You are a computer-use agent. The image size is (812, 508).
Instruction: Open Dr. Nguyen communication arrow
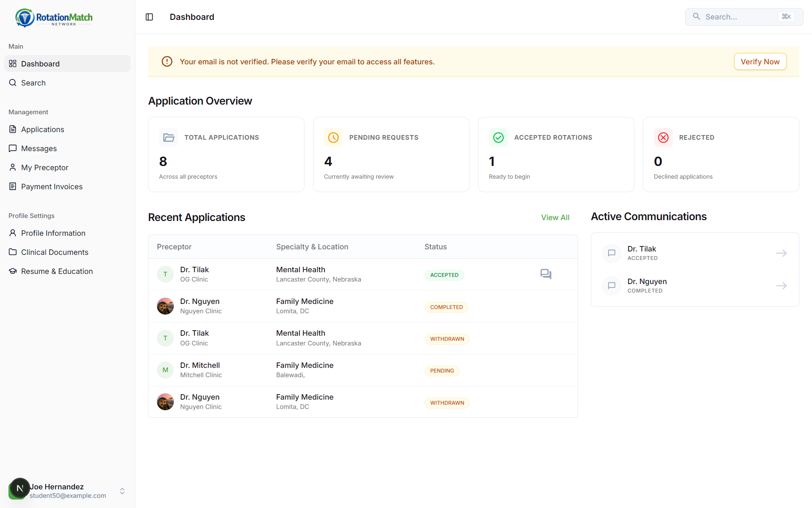tap(781, 286)
